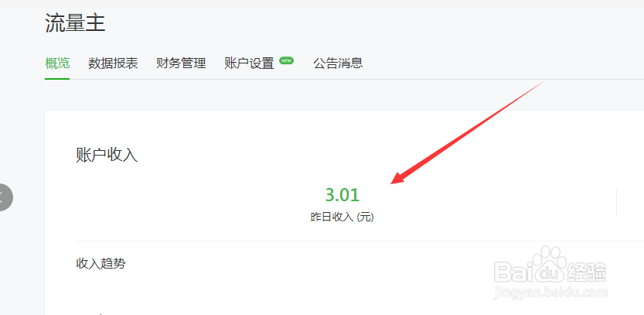Expand the collapsed sidebar via gray arrow

point(5,197)
